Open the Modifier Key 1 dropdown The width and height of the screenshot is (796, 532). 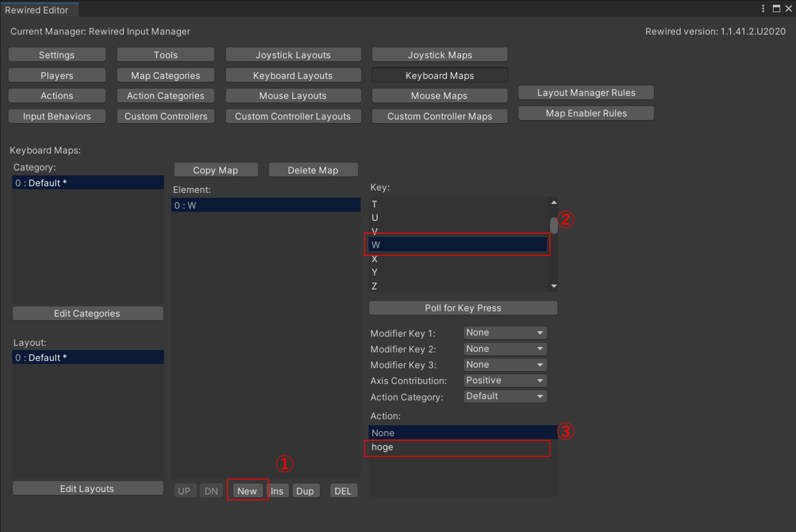(504, 332)
